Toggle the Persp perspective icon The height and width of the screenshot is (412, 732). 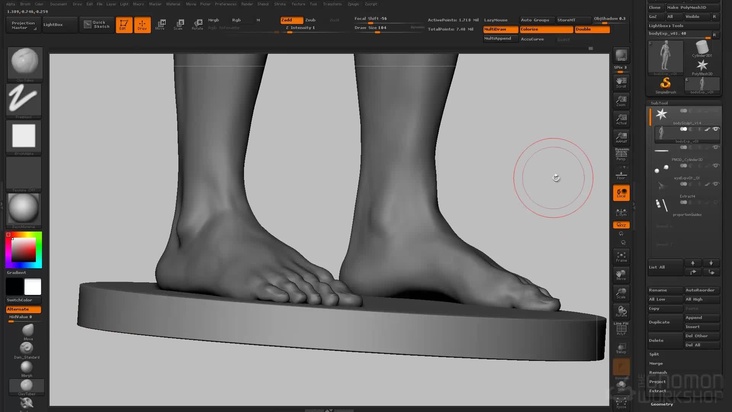[621, 155]
